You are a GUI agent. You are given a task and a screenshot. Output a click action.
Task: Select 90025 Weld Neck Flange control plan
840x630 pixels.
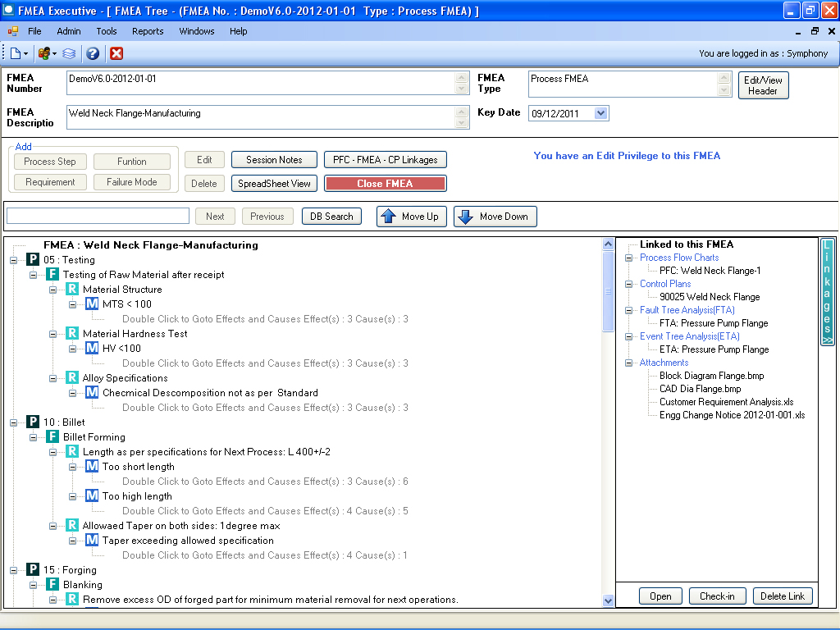710,297
